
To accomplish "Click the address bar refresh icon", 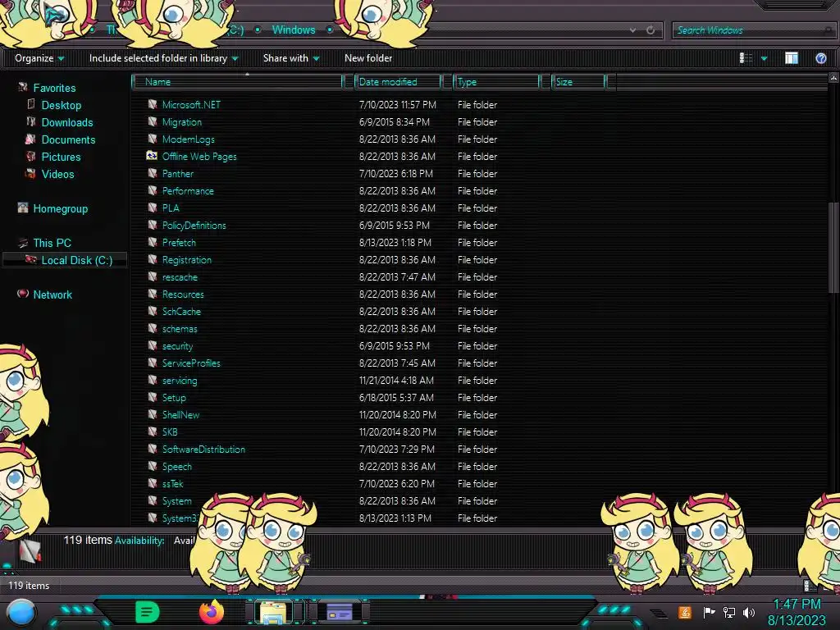I will (651, 30).
